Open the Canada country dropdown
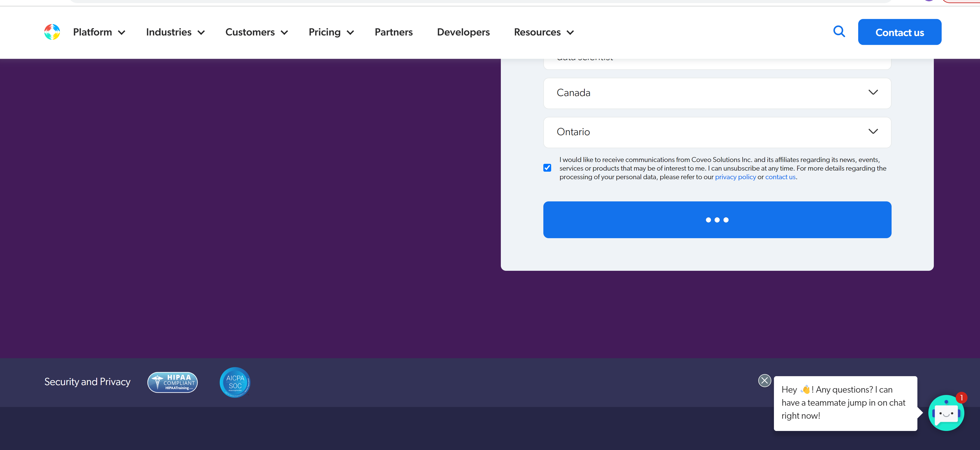Viewport: 980px width, 450px height. click(x=717, y=93)
